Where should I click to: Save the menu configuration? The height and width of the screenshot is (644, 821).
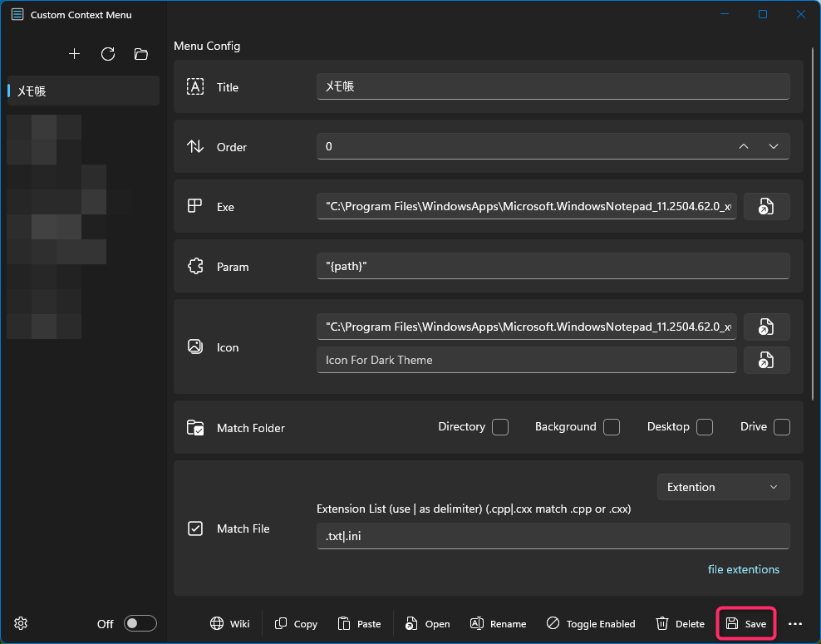pos(746,623)
